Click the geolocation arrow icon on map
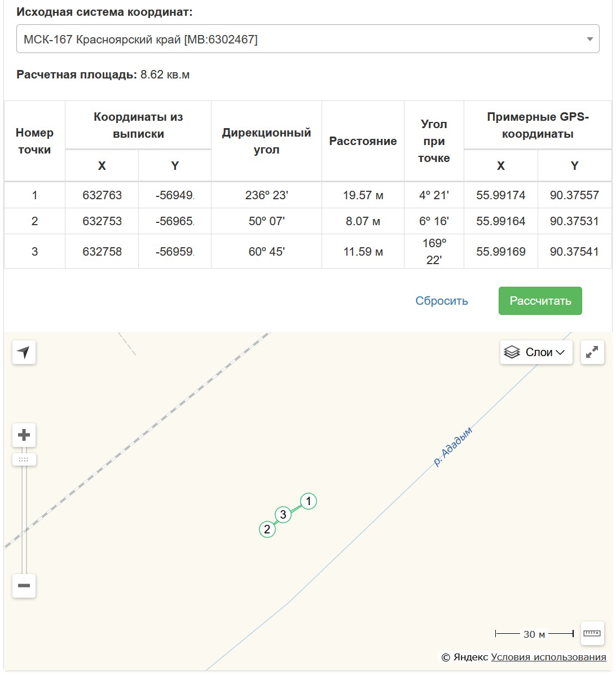The image size is (616, 675). [24, 353]
